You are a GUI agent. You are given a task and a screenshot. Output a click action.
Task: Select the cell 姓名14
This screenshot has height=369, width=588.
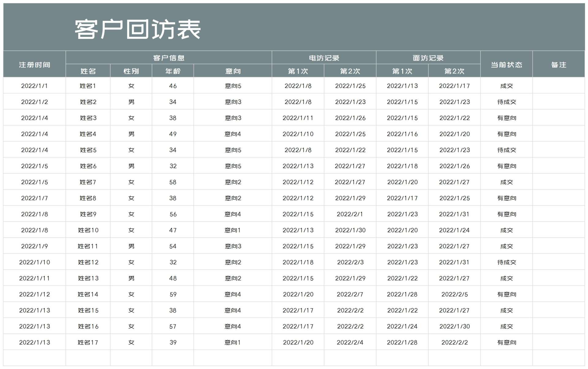pos(88,294)
